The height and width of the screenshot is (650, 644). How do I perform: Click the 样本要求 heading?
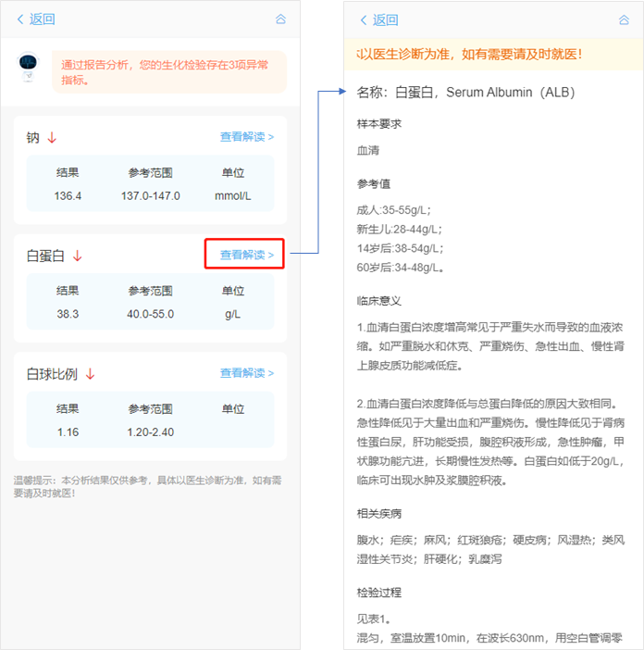pos(379,124)
